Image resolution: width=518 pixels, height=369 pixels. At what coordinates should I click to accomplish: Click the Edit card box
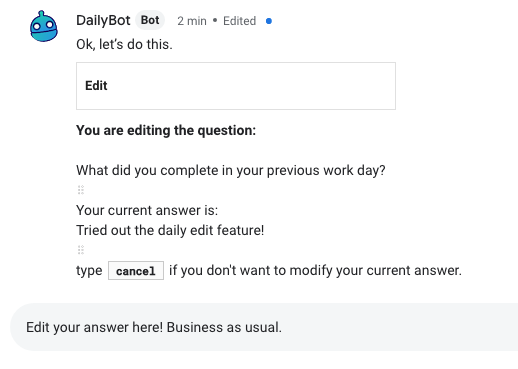236,86
